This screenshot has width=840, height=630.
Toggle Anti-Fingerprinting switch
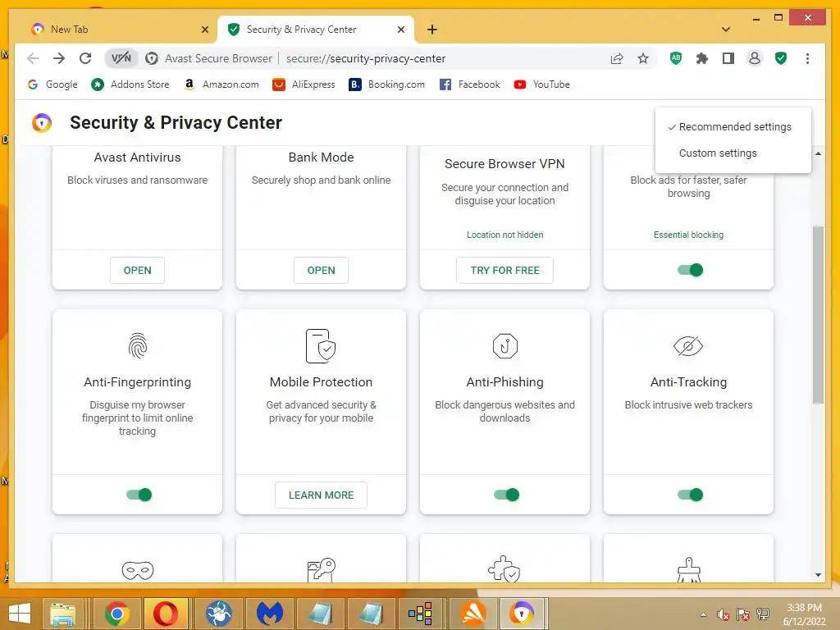tap(139, 495)
